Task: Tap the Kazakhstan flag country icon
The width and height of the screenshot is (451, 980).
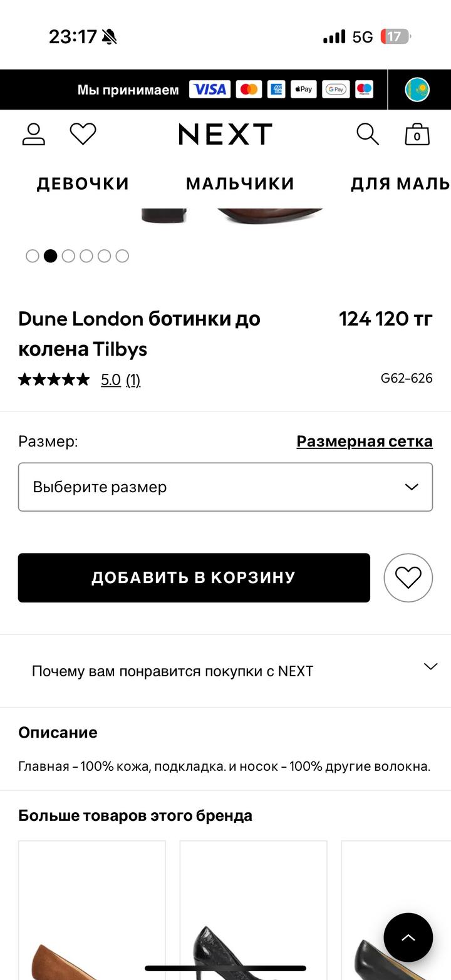Action: [417, 90]
